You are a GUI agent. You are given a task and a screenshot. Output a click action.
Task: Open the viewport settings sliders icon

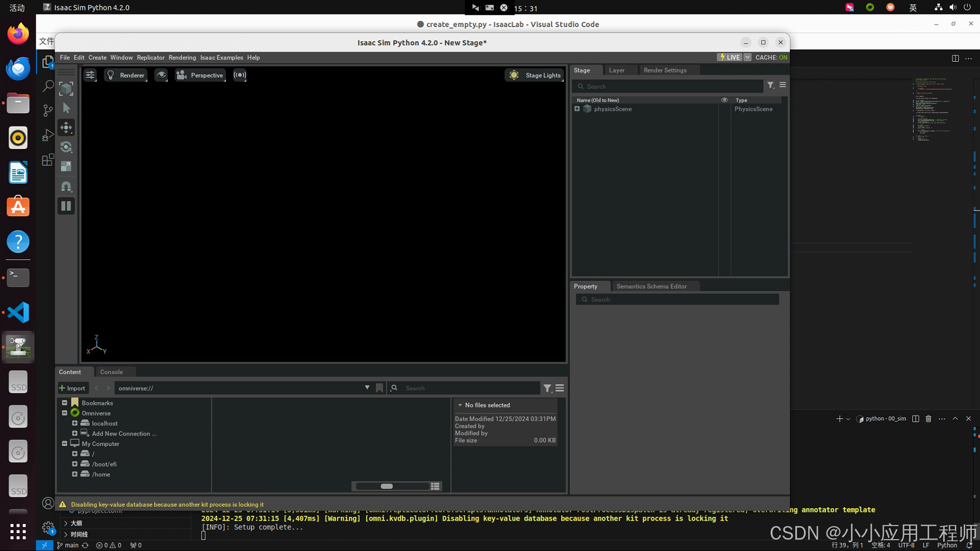(x=90, y=75)
